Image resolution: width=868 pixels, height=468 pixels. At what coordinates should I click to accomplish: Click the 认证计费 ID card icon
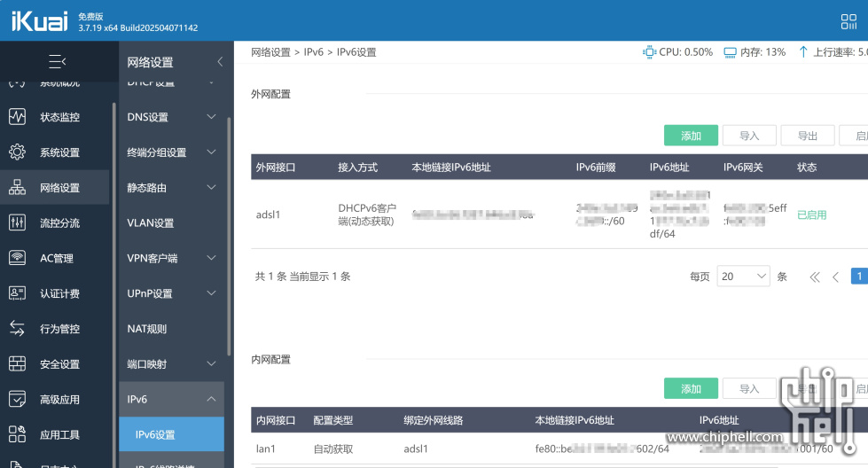coord(17,293)
